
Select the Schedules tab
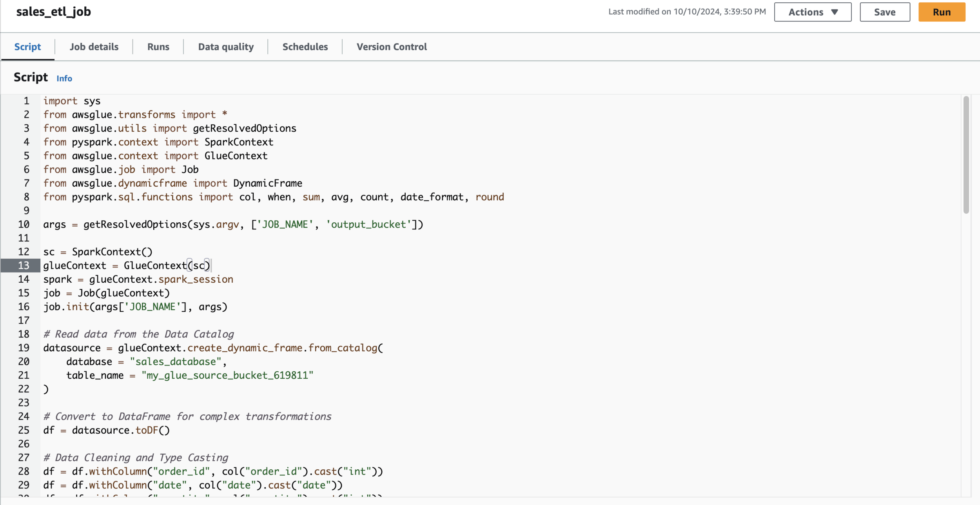click(305, 47)
